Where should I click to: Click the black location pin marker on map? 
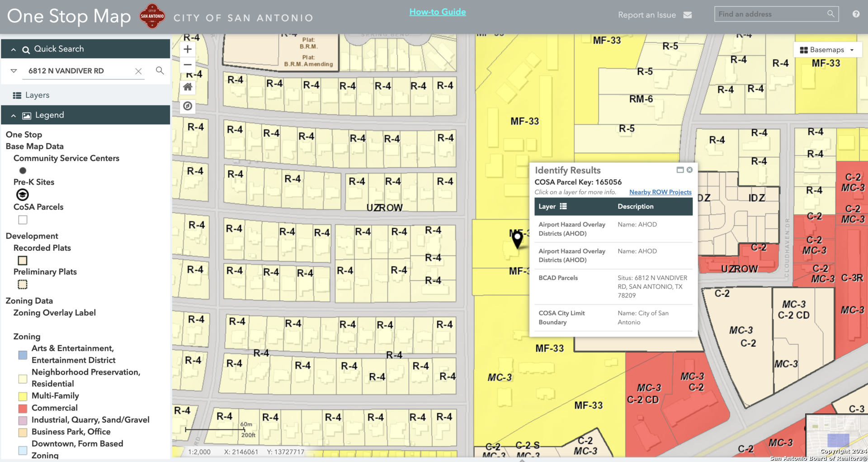click(x=517, y=239)
